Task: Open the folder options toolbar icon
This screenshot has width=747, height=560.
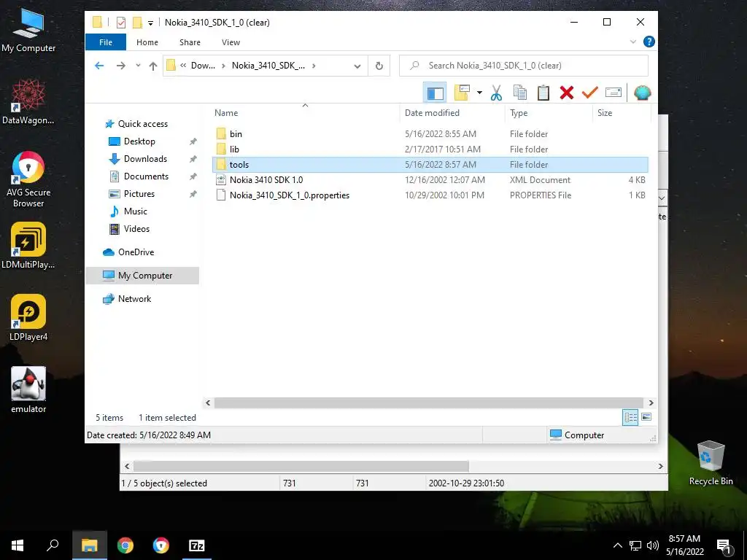Action: (462, 93)
